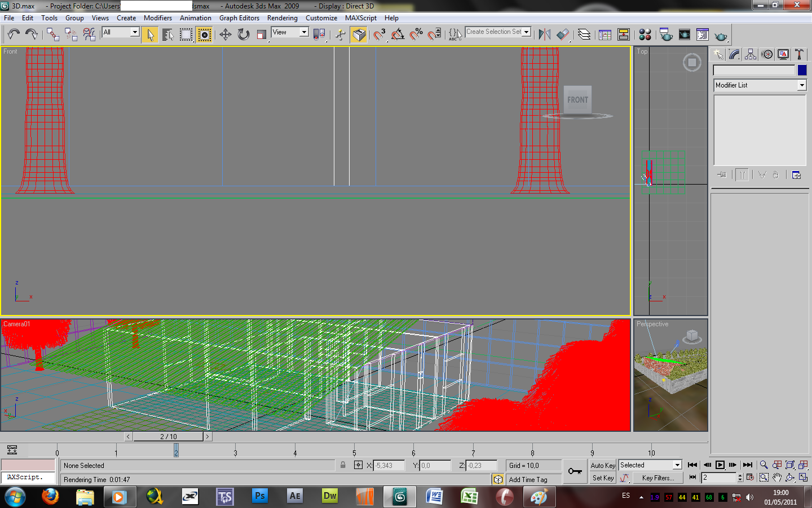Image resolution: width=812 pixels, height=508 pixels.
Task: Step to the next frame
Action: [x=733, y=465]
